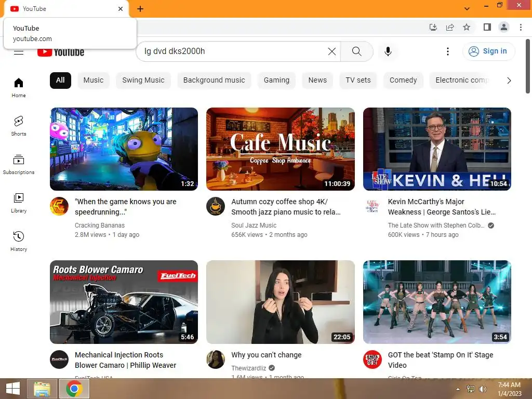
Task: Share this page via Chrome share icon
Action: (450, 27)
